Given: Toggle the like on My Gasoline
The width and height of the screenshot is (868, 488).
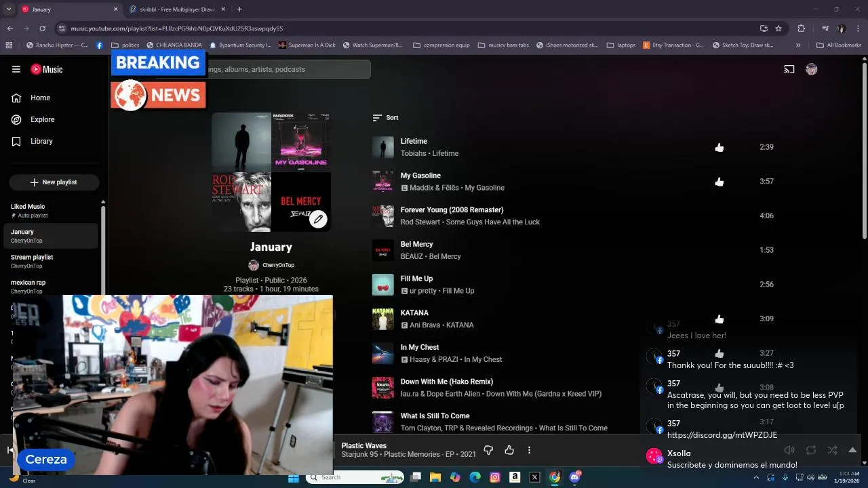Looking at the screenshot, I should pyautogui.click(x=719, y=182).
